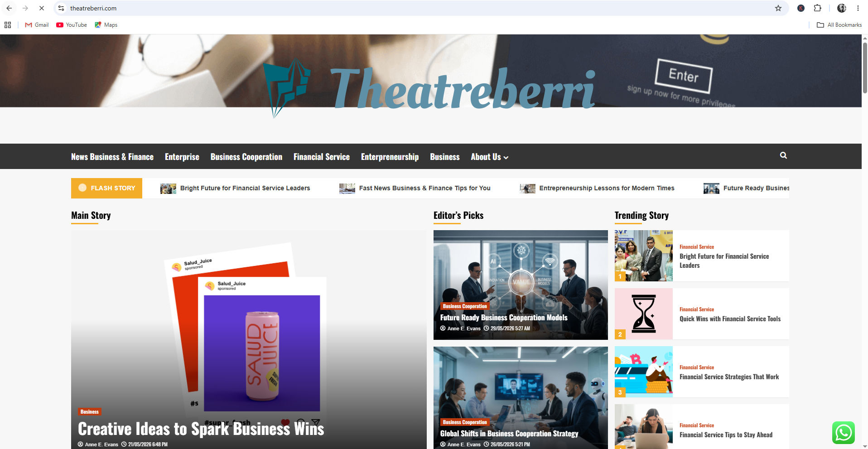Go to News Business & Finance menu

[x=112, y=157]
